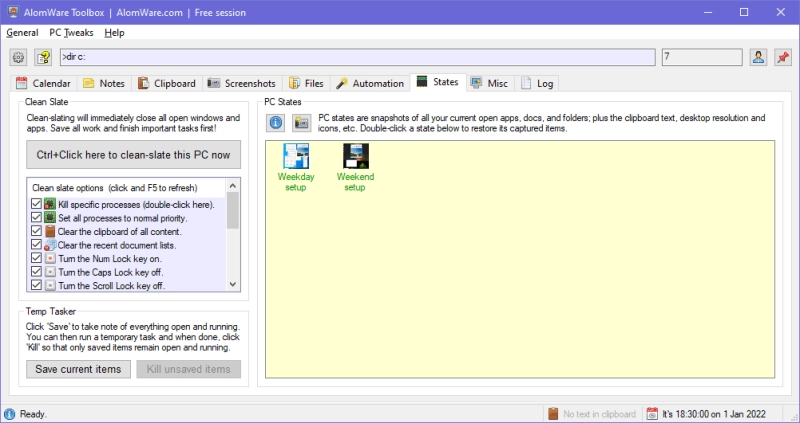Click the PC States info icon
800x423 pixels.
(x=276, y=123)
